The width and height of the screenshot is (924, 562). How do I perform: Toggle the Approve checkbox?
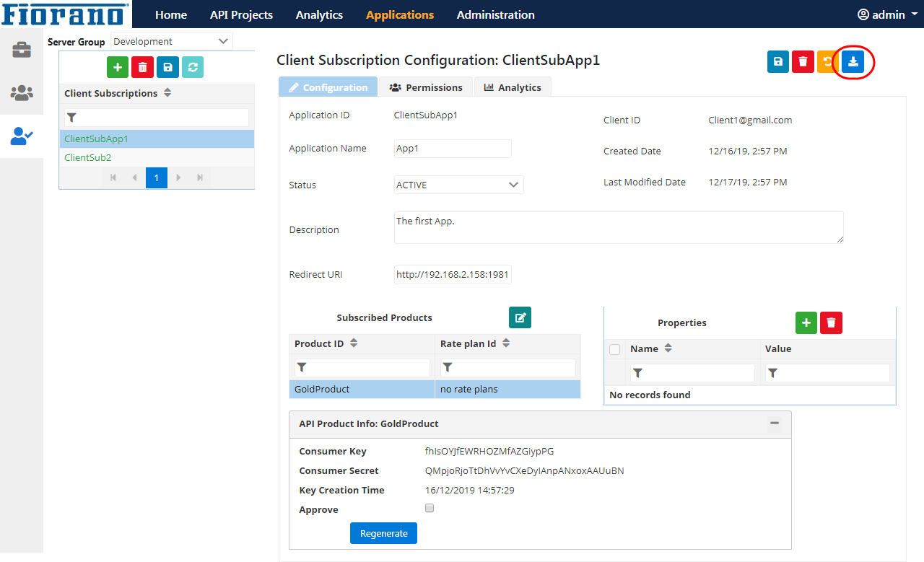[x=430, y=508]
